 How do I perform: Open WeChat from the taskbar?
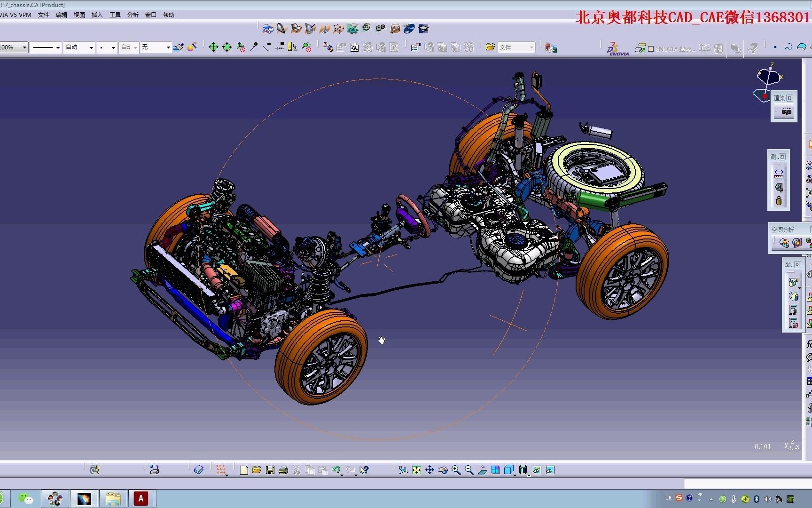[x=26, y=499]
